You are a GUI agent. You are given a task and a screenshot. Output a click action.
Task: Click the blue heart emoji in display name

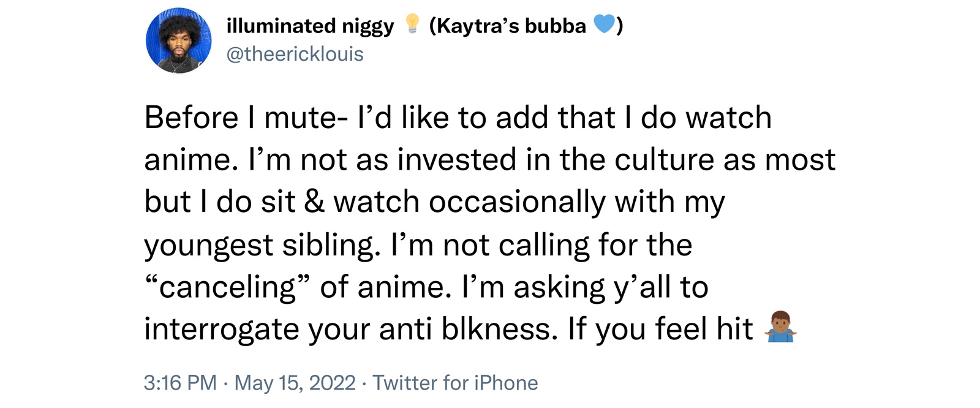604,25
